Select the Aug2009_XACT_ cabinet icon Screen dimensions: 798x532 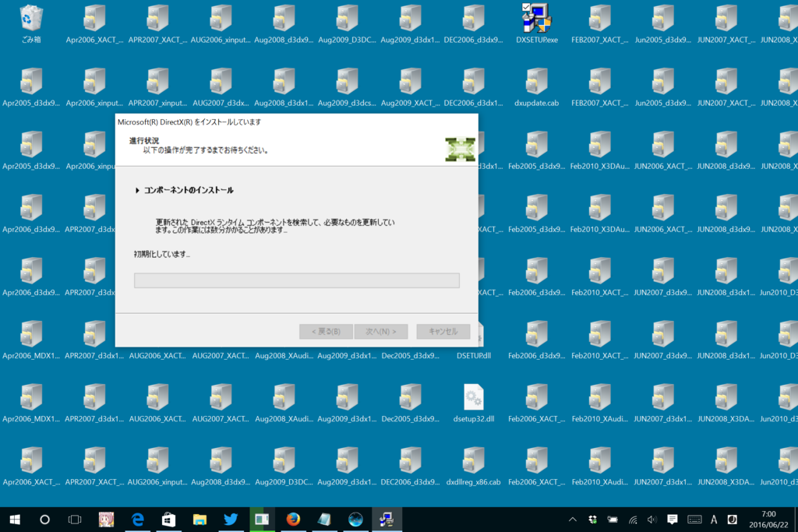(410, 87)
